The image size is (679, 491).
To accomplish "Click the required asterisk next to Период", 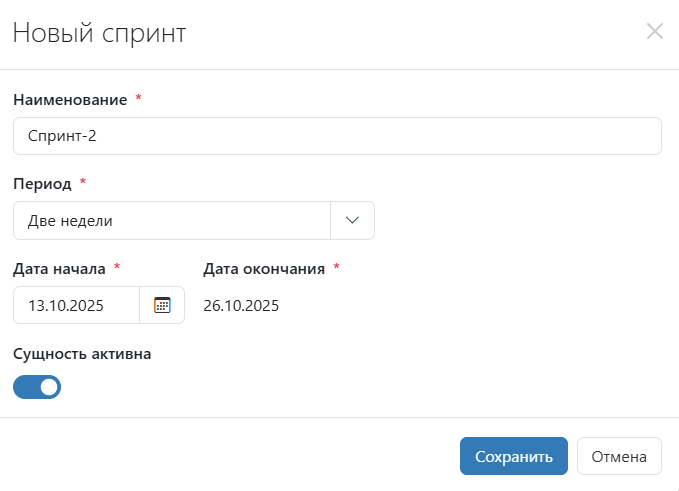I will [x=83, y=183].
